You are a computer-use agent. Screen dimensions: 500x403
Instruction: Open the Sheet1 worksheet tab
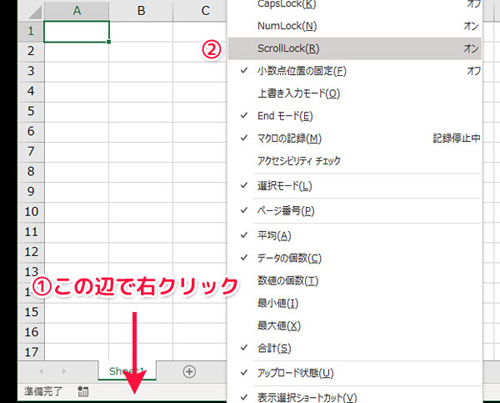[x=127, y=371]
